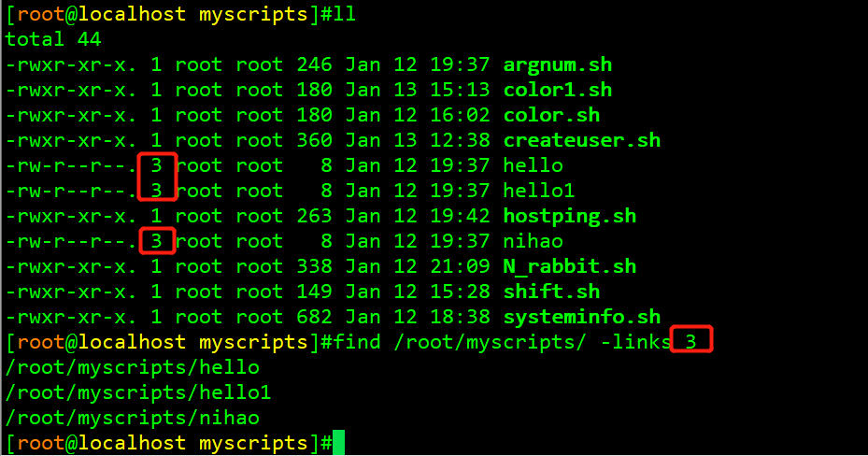
Task: Select the color.sh filename
Action: tap(551, 116)
